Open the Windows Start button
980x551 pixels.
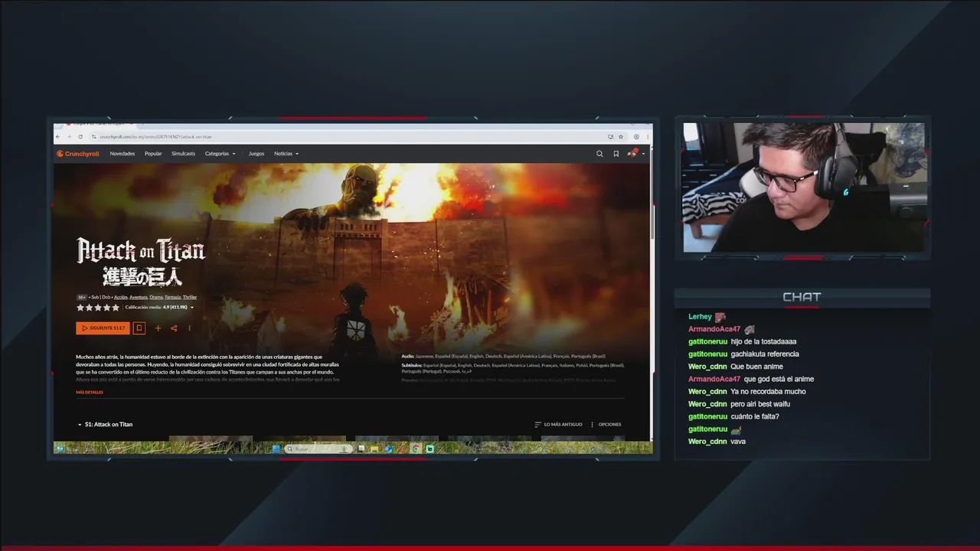pos(276,449)
